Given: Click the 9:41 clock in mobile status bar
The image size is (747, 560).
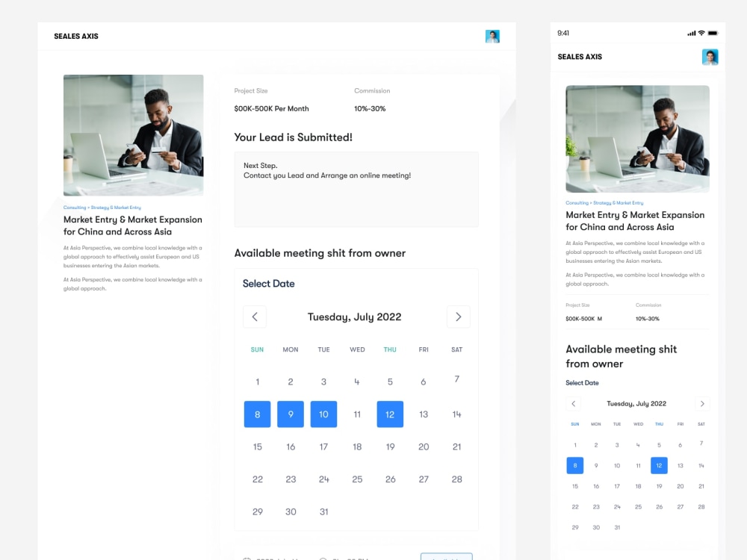Looking at the screenshot, I should (x=563, y=33).
